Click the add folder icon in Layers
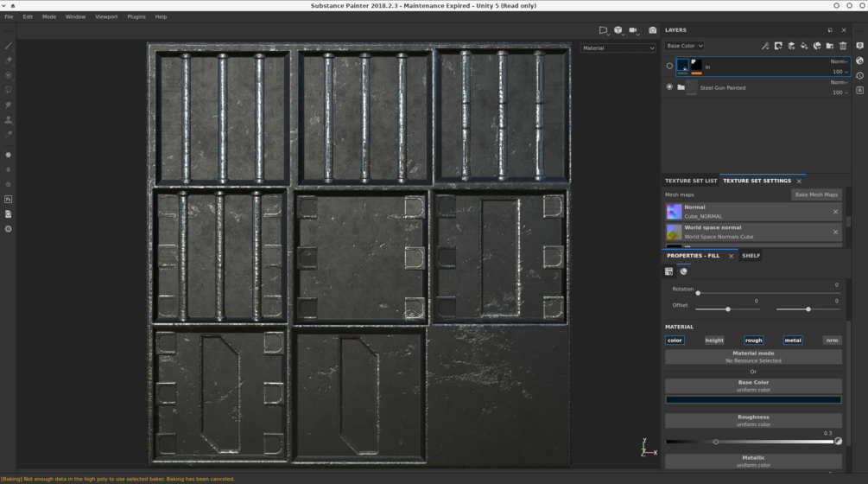 pyautogui.click(x=830, y=46)
